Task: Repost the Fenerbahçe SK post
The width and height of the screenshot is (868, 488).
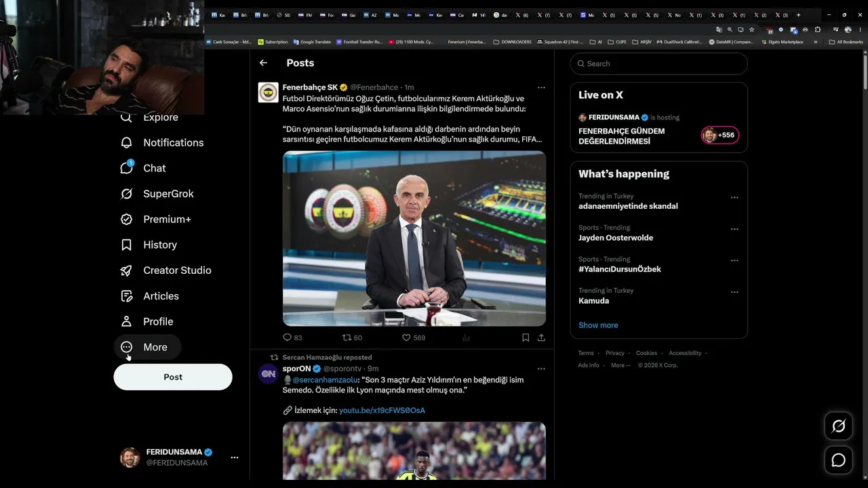Action: click(x=352, y=338)
